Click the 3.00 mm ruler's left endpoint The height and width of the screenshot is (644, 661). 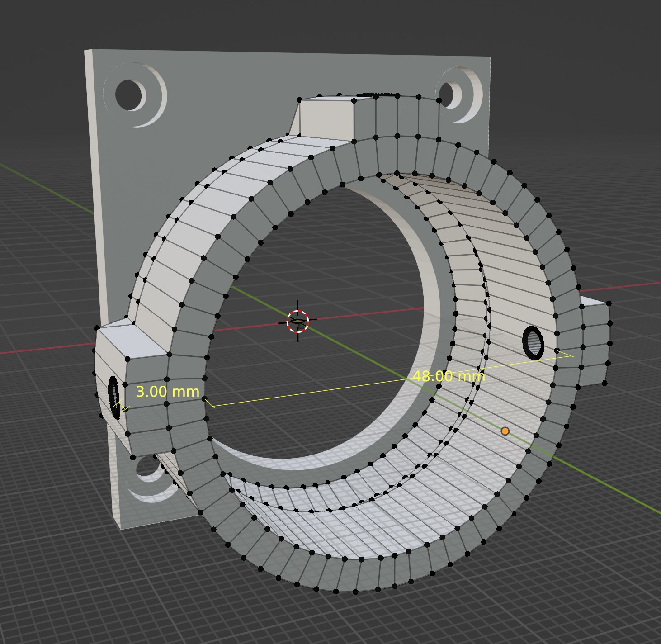118,404
